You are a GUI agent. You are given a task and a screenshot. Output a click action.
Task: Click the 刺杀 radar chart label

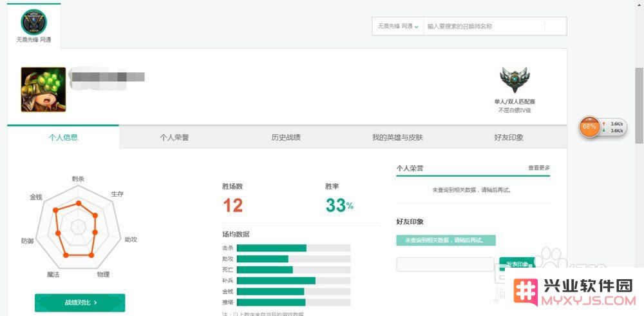pyautogui.click(x=78, y=179)
